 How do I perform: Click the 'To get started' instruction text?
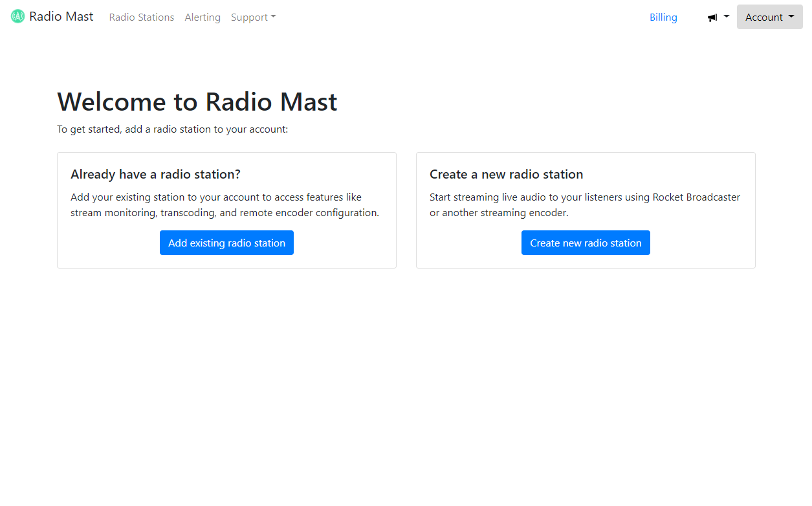172,129
